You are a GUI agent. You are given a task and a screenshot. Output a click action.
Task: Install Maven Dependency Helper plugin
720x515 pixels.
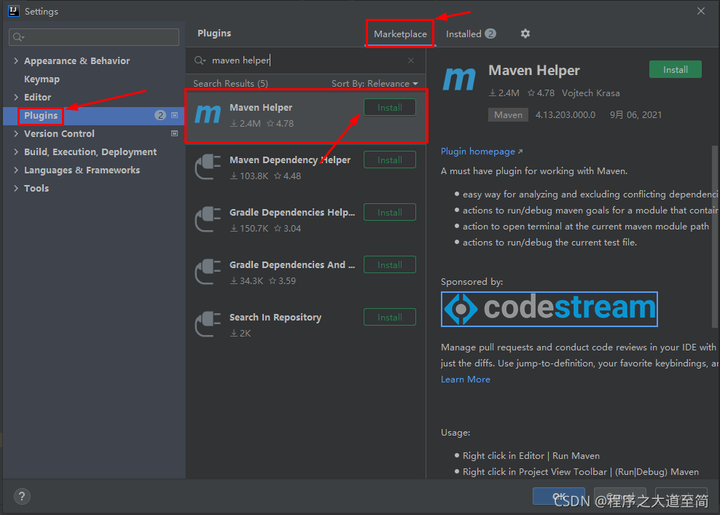click(x=390, y=160)
